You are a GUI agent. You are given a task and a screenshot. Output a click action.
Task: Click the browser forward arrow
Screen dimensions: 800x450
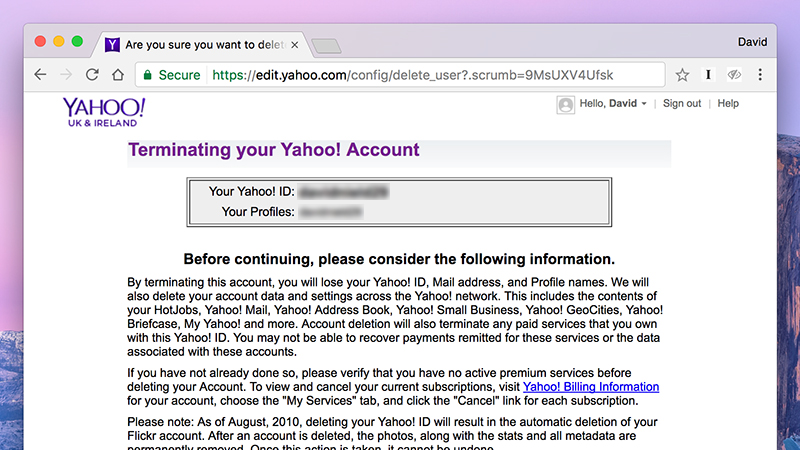pos(66,75)
